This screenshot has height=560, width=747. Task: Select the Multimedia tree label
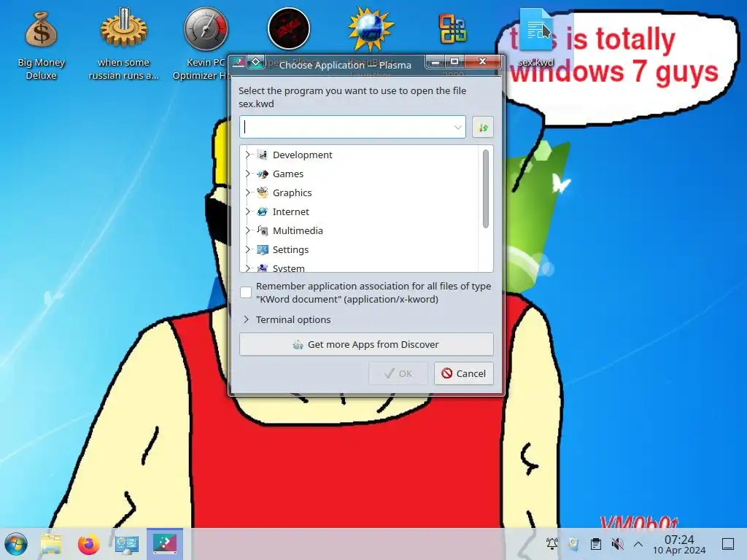tap(298, 230)
